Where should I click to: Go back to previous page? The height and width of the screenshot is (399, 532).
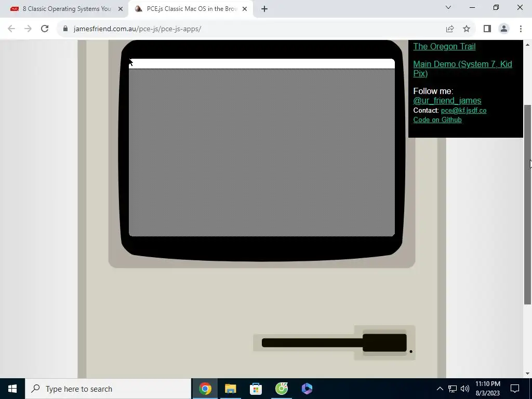(11, 29)
